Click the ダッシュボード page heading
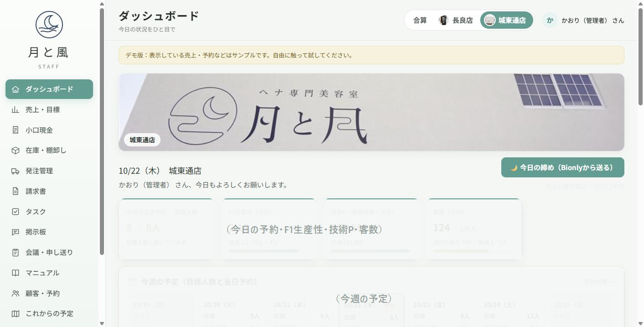Viewport: 644px width, 327px height. pyautogui.click(x=159, y=16)
